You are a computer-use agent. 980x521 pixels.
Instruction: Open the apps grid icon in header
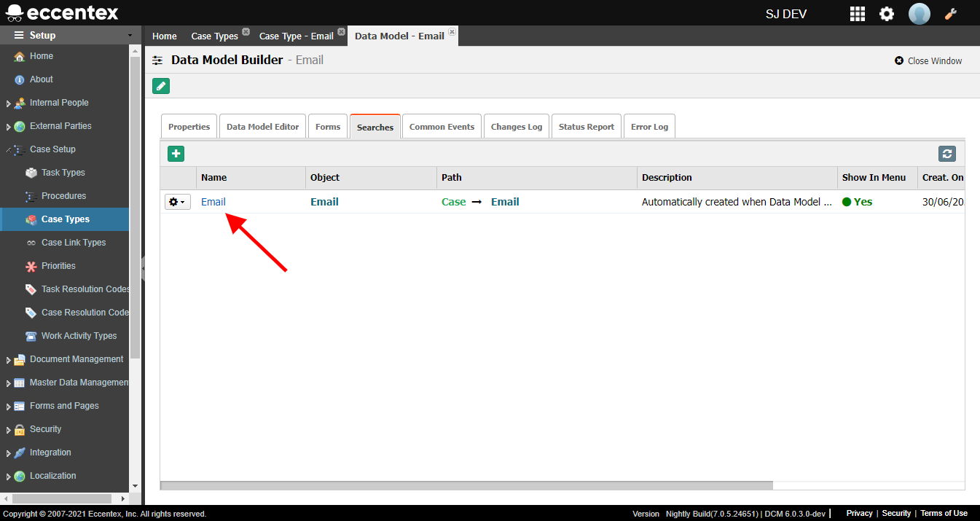coord(858,14)
